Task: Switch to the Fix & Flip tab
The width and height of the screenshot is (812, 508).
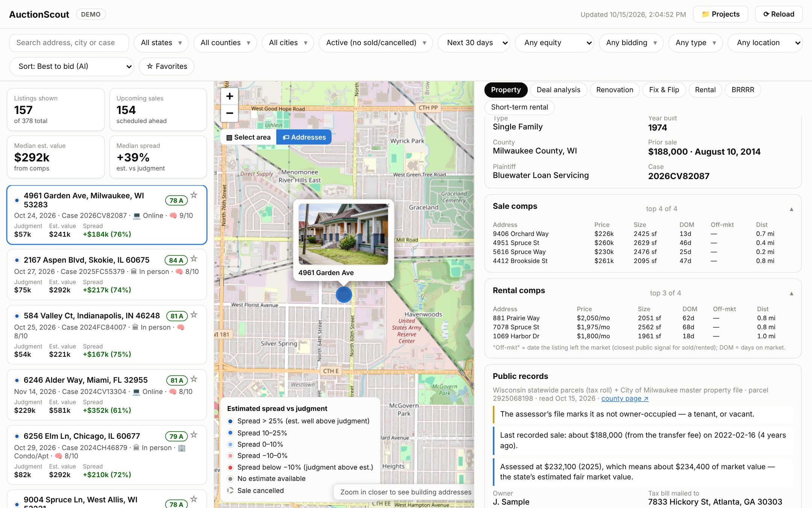Action: point(664,90)
